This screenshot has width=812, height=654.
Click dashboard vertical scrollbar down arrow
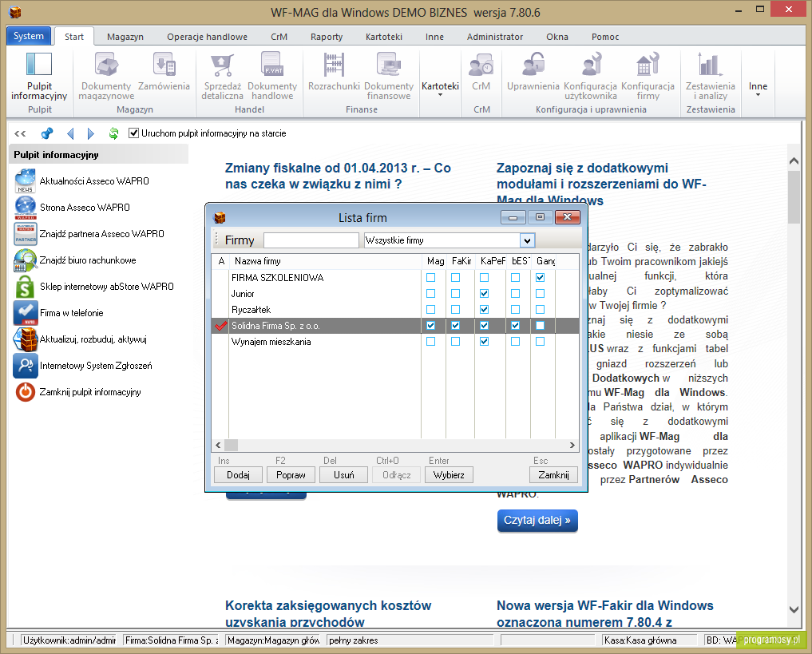[x=794, y=609]
